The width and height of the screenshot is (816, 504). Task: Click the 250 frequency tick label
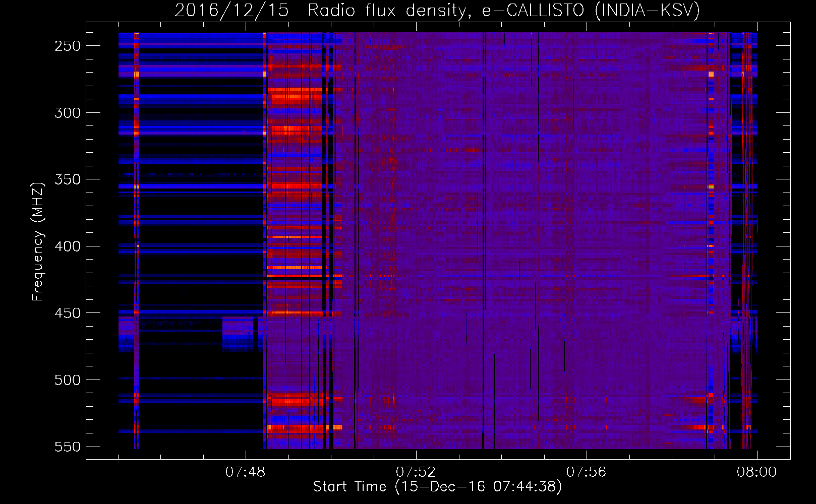tap(68, 46)
